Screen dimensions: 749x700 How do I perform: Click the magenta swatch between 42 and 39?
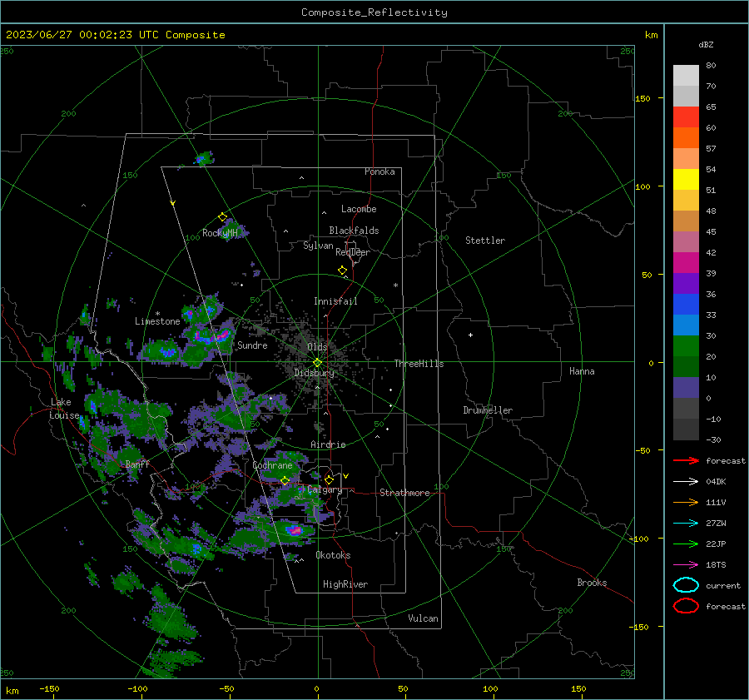[686, 263]
